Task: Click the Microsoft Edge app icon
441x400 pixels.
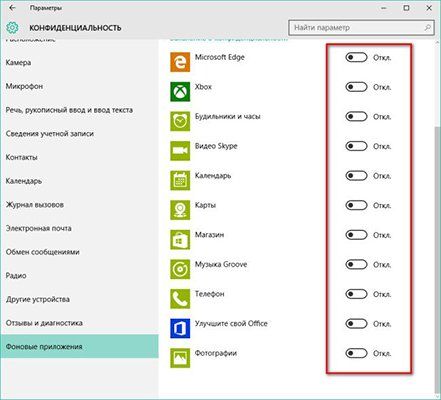Action: coord(180,62)
